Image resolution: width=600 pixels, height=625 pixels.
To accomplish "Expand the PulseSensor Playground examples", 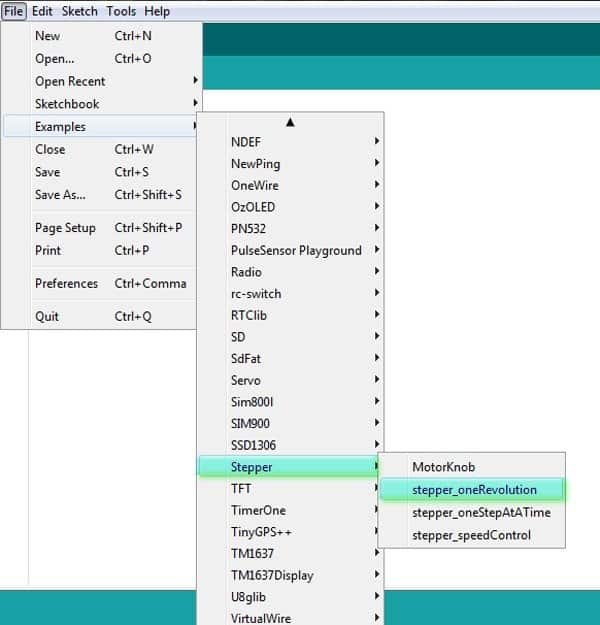I will tap(291, 250).
